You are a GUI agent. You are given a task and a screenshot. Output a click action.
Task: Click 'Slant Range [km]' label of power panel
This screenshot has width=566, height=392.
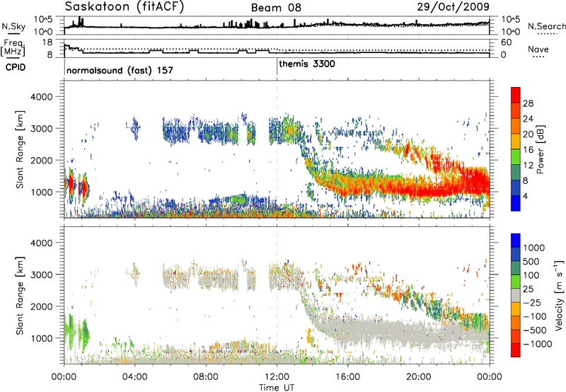[20, 149]
